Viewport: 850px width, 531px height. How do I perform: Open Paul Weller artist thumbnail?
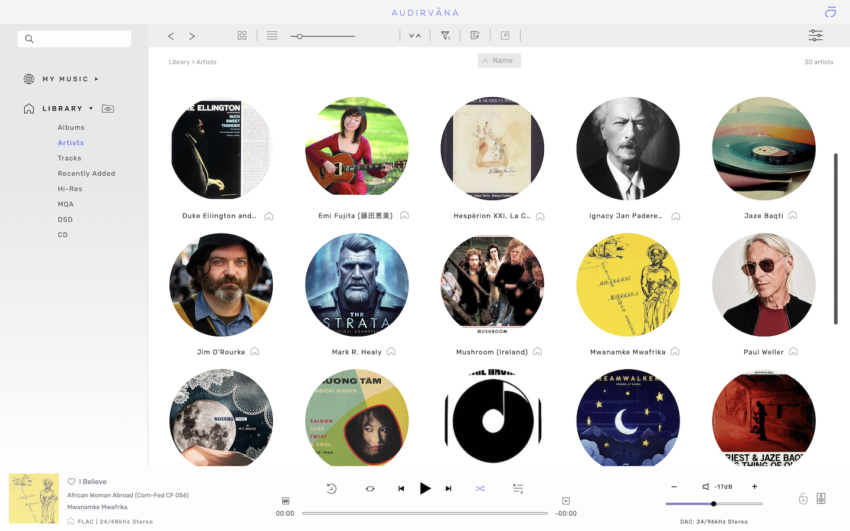763,285
